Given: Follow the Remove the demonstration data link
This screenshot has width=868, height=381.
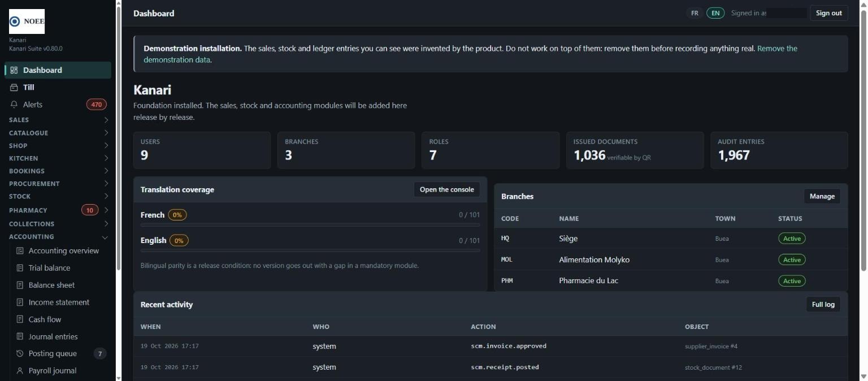Looking at the screenshot, I should click(x=470, y=54).
